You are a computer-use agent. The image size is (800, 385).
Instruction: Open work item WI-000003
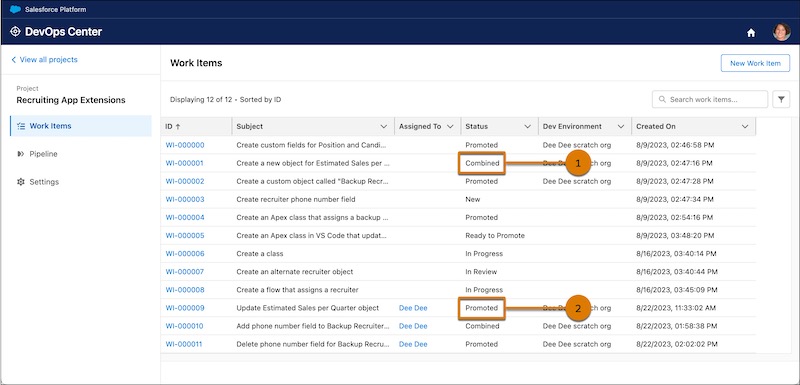click(x=185, y=199)
